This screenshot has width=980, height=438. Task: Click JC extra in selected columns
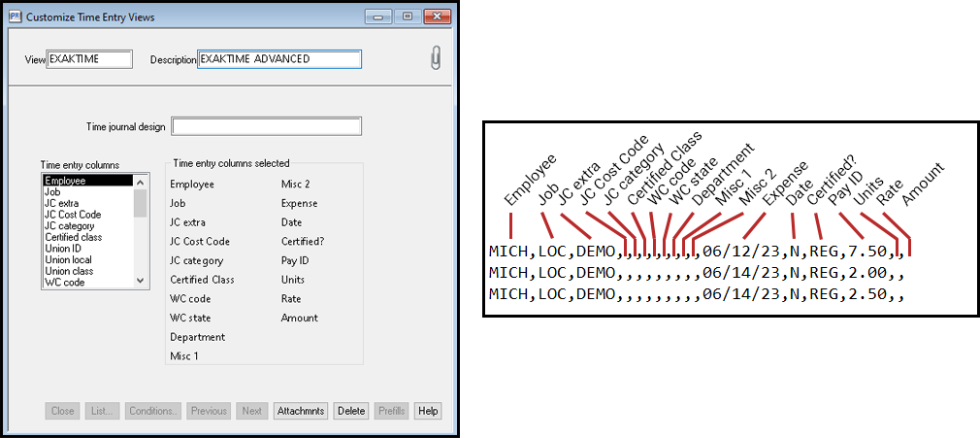coord(187,222)
